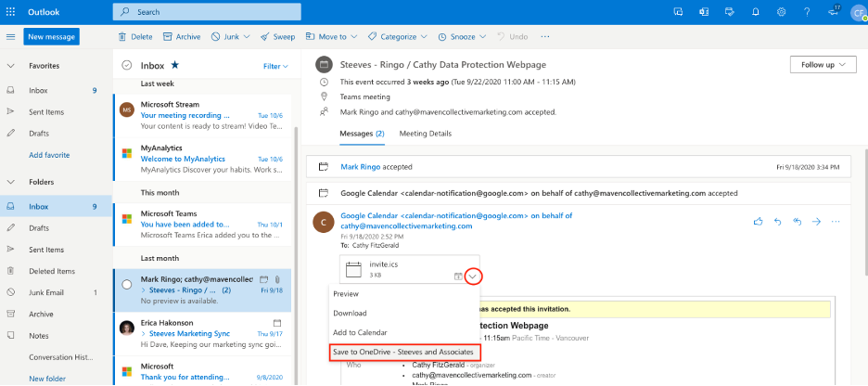Open the Move to dropdown
This screenshot has width=868, height=386.
331,36
